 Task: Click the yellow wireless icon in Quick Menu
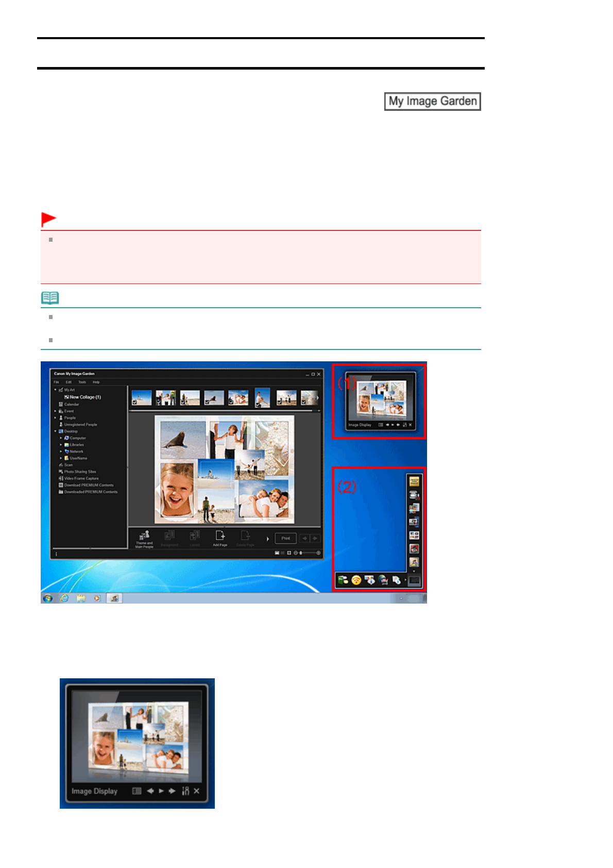[356, 580]
